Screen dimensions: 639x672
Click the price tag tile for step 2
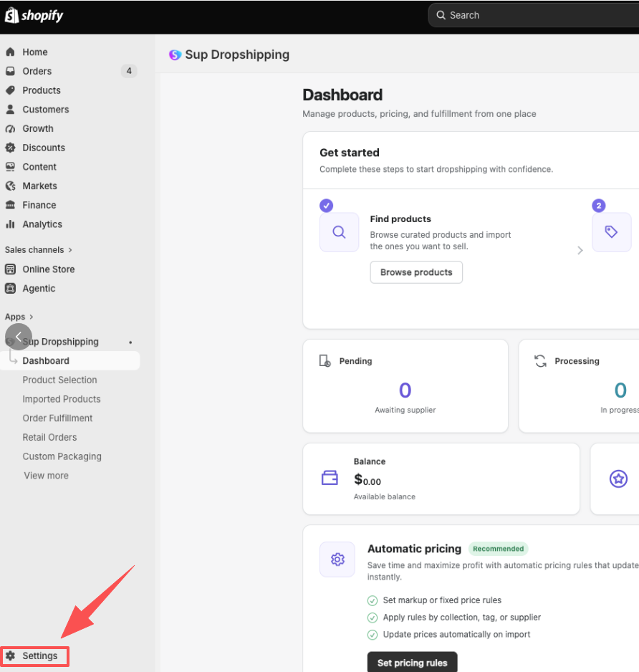611,232
